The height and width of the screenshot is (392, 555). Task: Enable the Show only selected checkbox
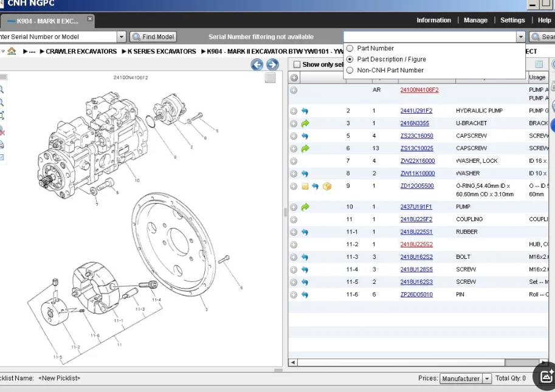click(x=297, y=64)
